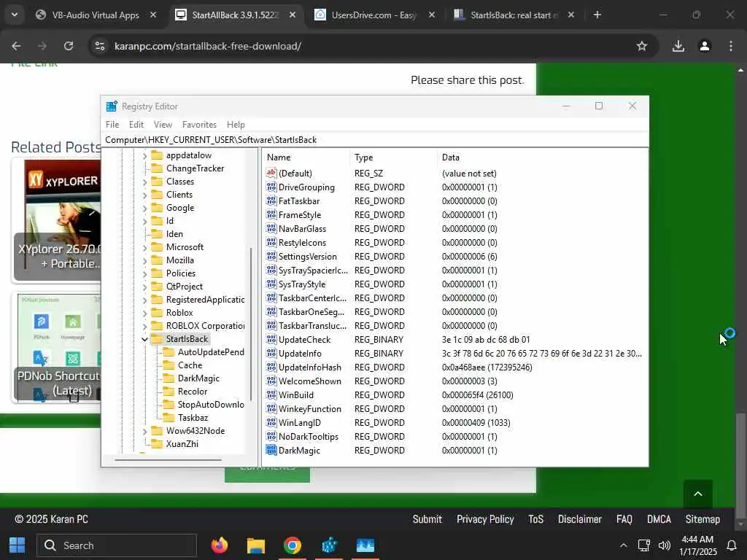Viewport: 747px width, 560px height.
Task: Show hidden tray icons chevron
Action: [623, 545]
